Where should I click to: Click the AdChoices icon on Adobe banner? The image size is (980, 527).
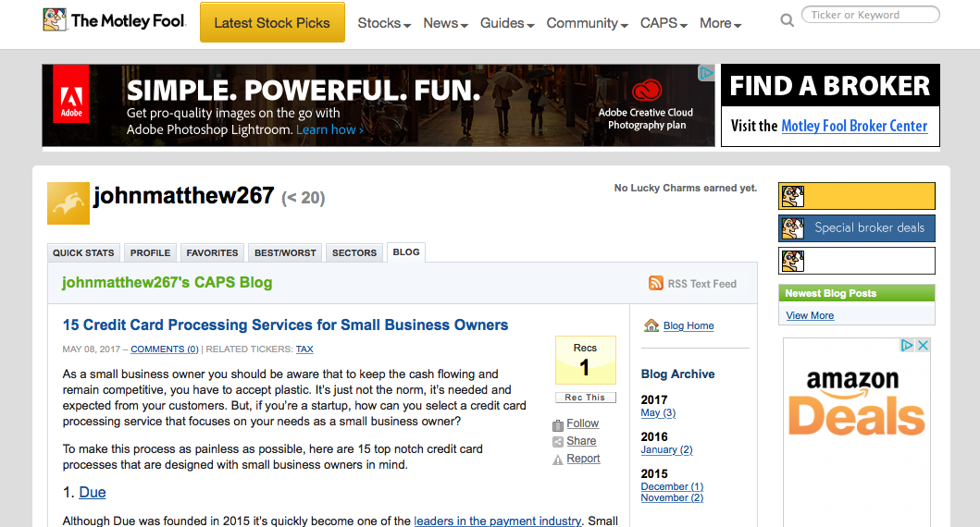[706, 73]
